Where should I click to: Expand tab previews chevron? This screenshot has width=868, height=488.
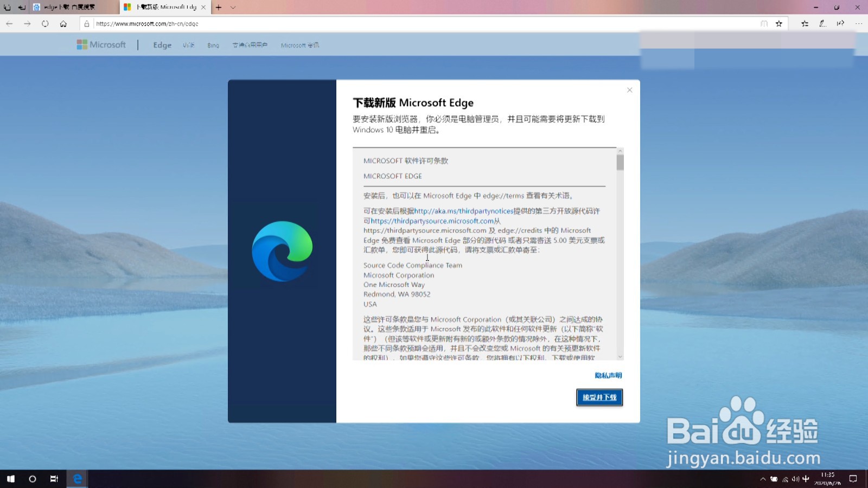(x=233, y=7)
